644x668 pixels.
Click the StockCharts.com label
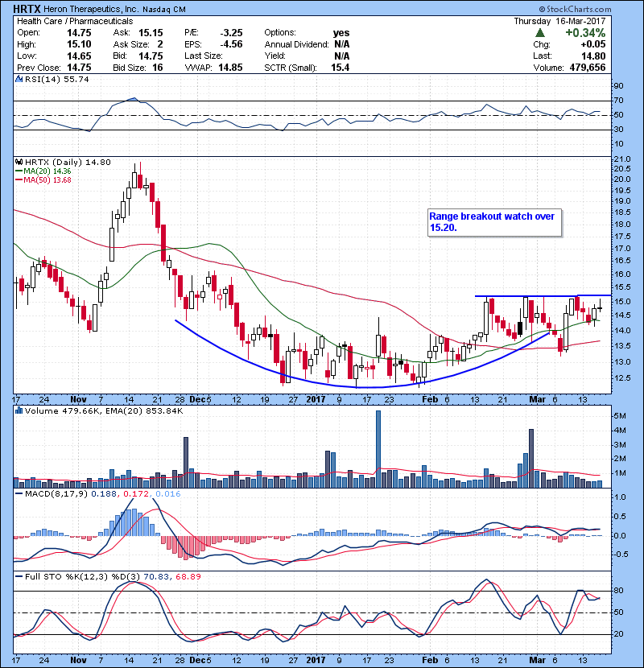(x=575, y=9)
